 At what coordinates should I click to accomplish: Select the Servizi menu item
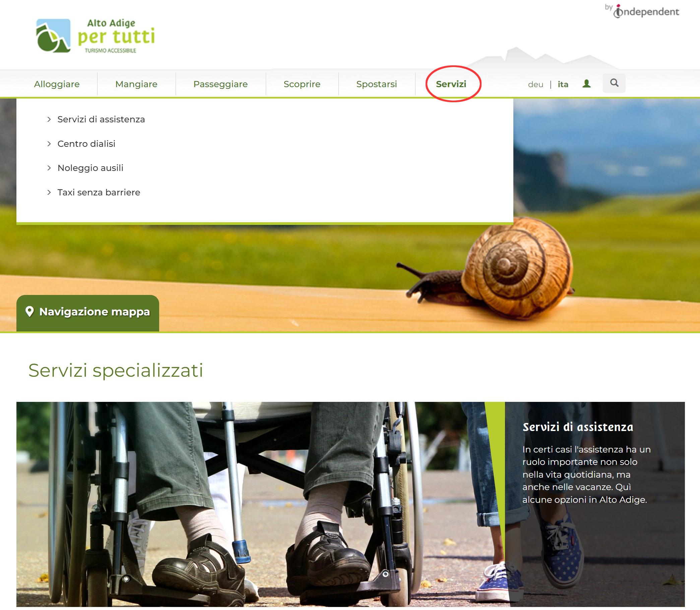[x=451, y=84]
